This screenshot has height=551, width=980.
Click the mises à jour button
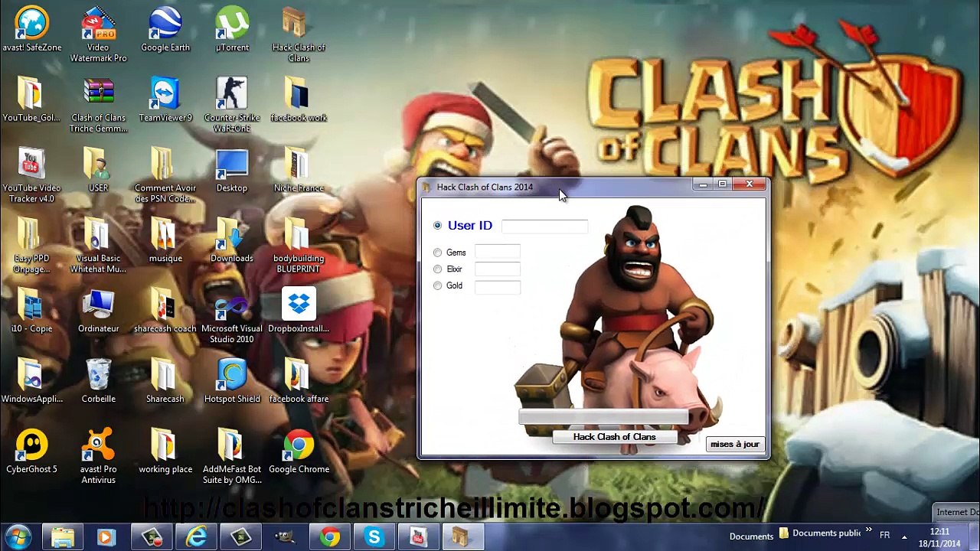pyautogui.click(x=735, y=444)
